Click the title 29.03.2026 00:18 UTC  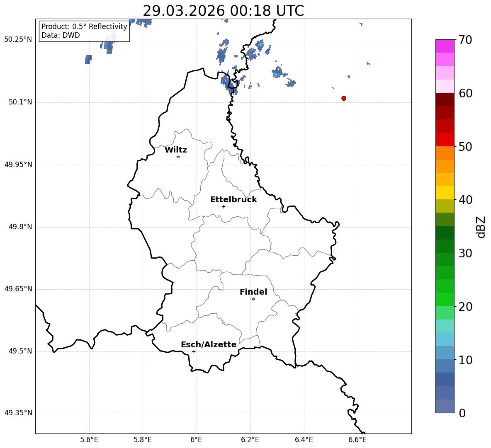click(223, 11)
